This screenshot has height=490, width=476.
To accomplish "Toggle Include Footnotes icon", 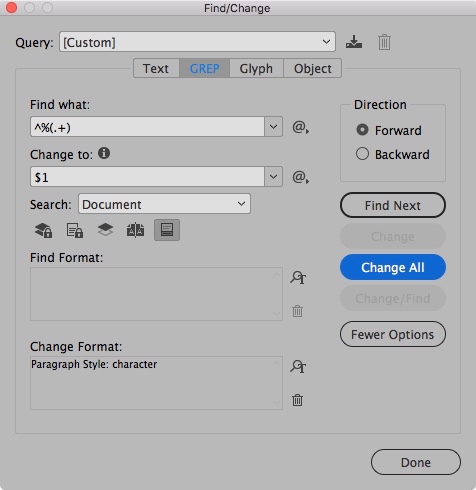I will pyautogui.click(x=167, y=230).
